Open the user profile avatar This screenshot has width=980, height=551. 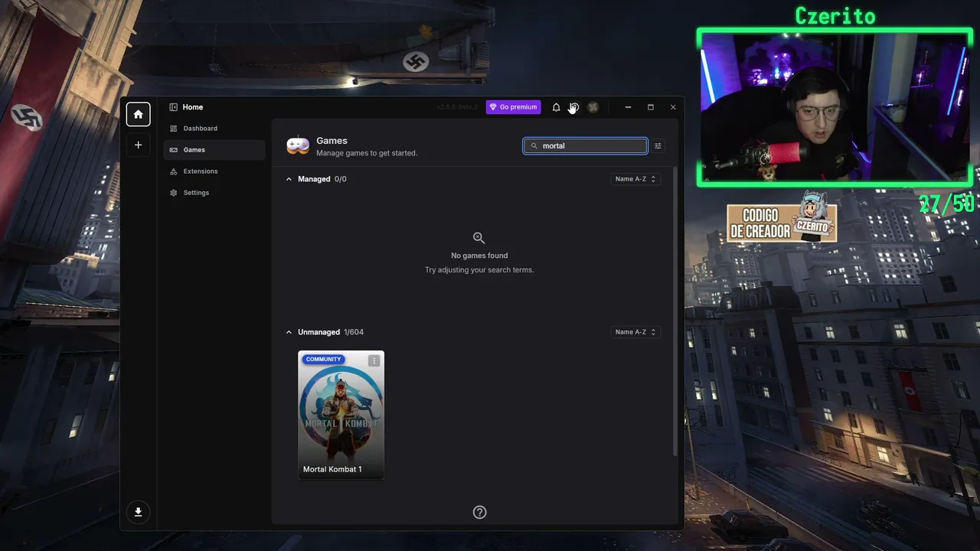click(593, 107)
